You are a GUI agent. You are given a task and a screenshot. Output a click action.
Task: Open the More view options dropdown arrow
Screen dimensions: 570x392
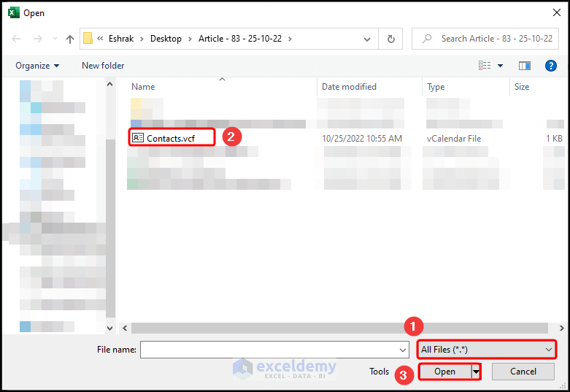(x=500, y=66)
